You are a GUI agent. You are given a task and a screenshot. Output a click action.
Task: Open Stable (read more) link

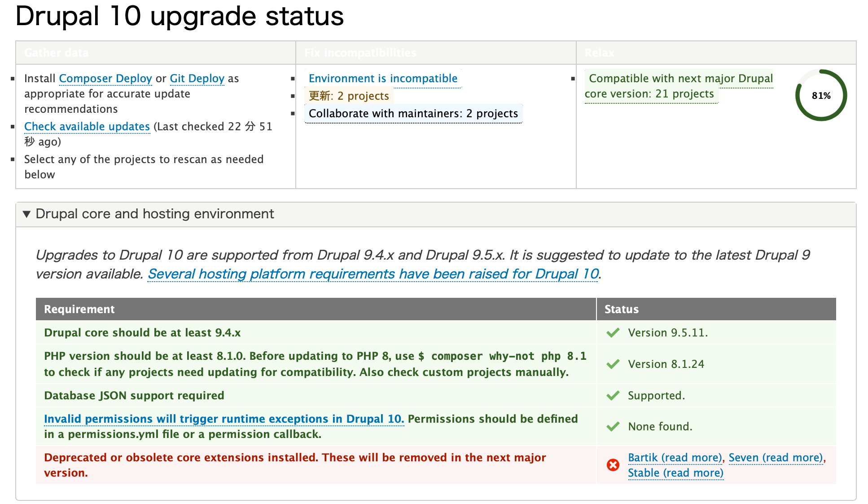tap(675, 473)
